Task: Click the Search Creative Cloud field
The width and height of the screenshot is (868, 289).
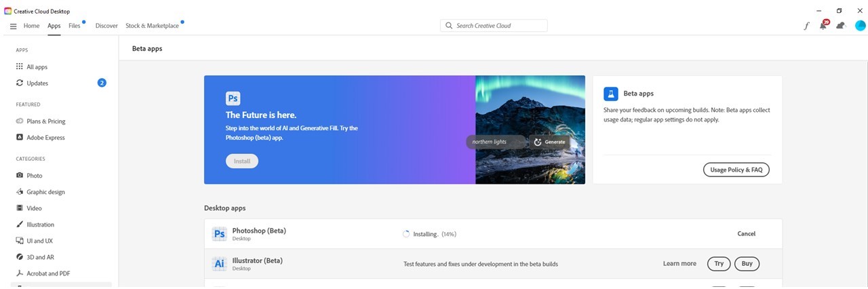Action: point(494,26)
